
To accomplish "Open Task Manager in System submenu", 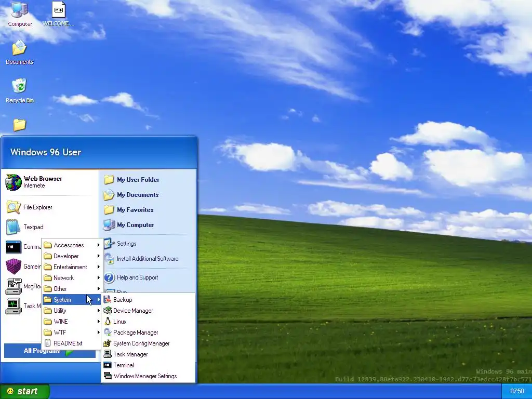I will [148, 354].
